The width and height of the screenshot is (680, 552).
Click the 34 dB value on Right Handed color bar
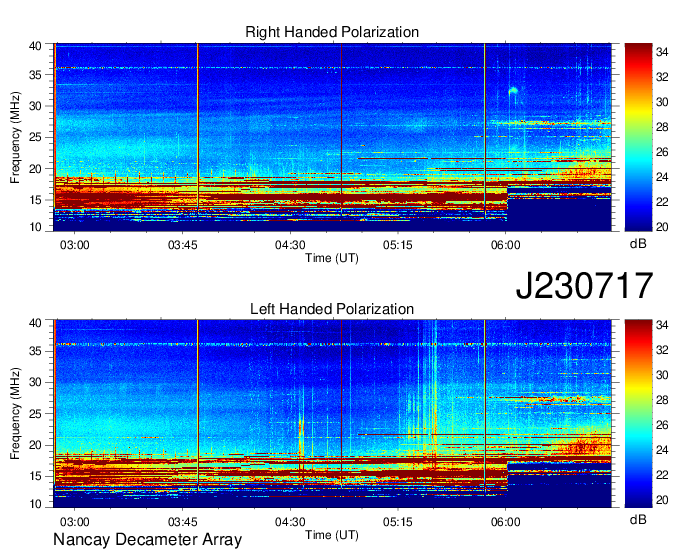tap(662, 52)
